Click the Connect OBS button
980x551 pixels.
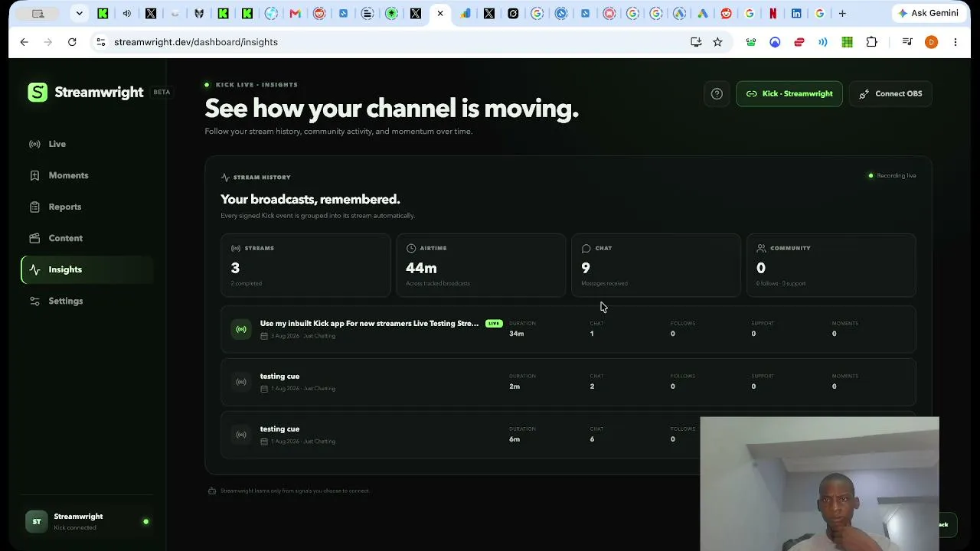890,94
